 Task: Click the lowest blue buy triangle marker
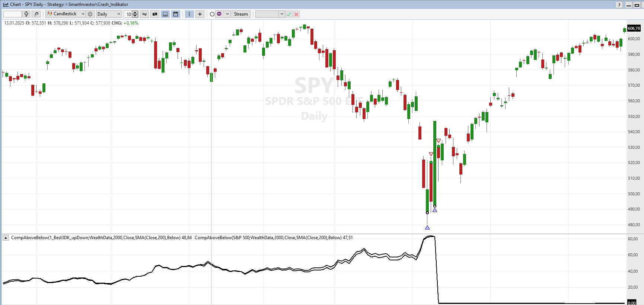click(427, 227)
